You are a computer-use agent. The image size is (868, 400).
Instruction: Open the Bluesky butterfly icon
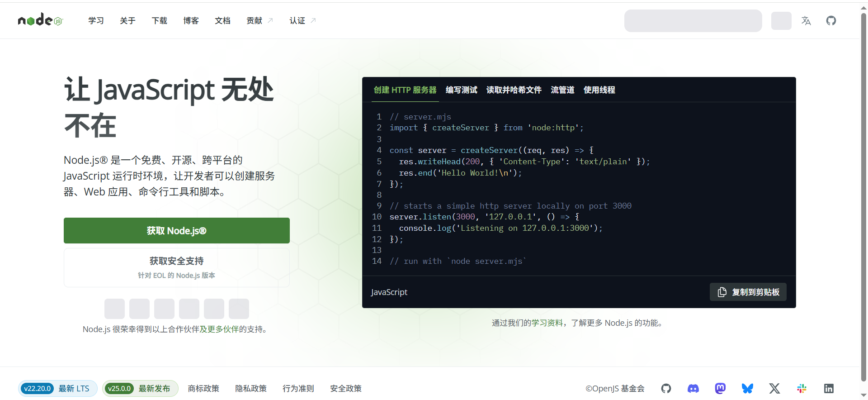(x=747, y=388)
